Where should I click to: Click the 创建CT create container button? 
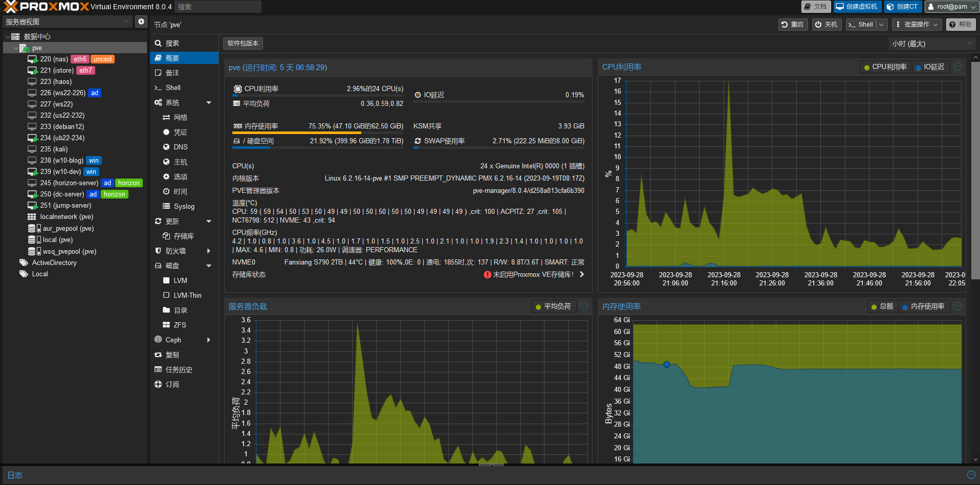(903, 7)
